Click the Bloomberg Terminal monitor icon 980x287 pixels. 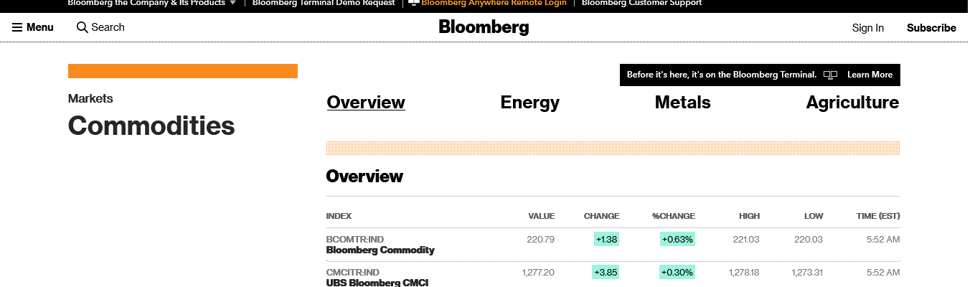(830, 75)
